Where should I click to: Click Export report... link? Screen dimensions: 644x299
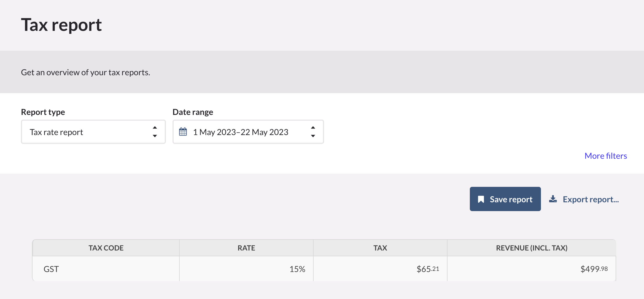(x=591, y=199)
